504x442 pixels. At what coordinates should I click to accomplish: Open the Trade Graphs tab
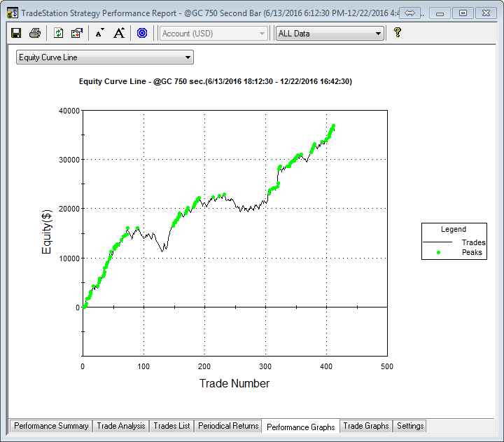(x=365, y=426)
